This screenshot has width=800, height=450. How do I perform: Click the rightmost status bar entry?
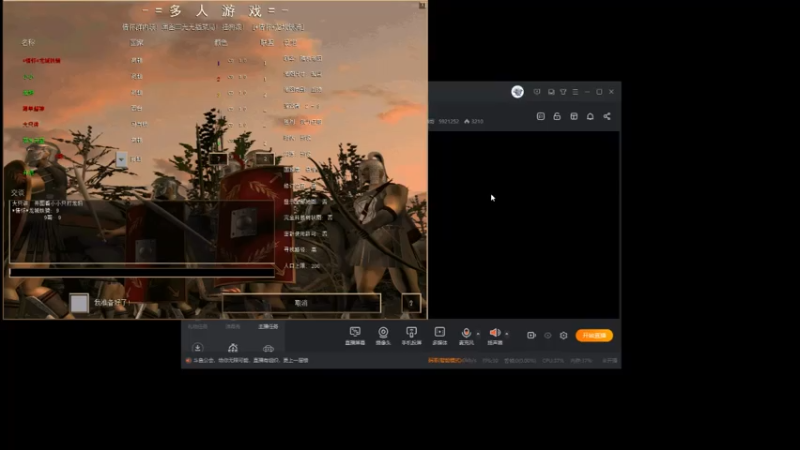pos(610,360)
